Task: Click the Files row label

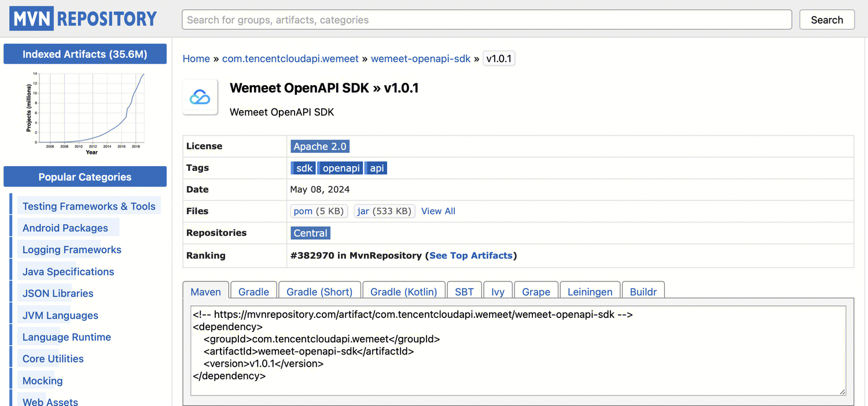Action: (197, 211)
